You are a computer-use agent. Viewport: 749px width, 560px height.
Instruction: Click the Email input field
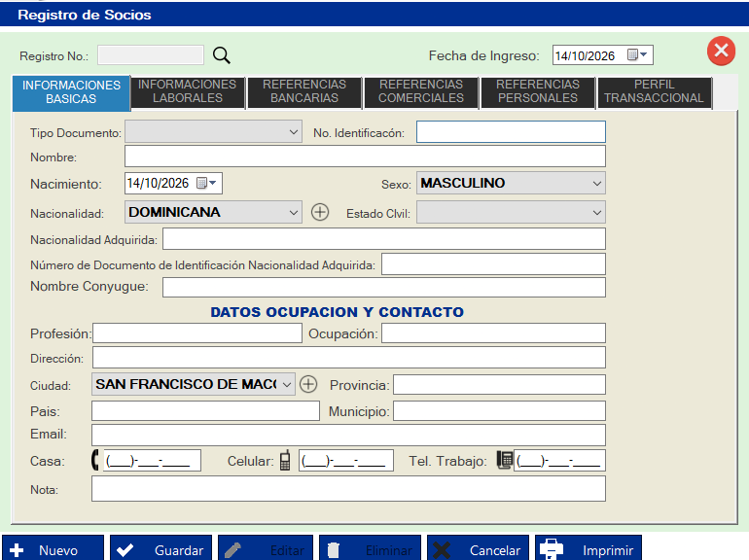348,435
